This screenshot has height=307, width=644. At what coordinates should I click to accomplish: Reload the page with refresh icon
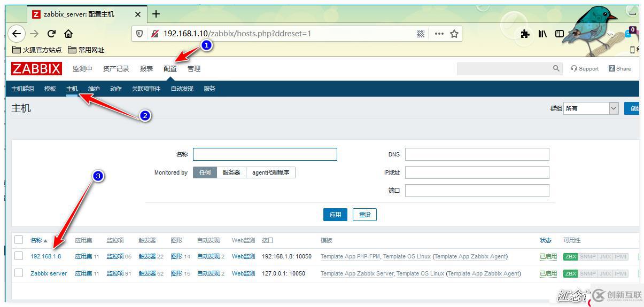[x=51, y=34]
